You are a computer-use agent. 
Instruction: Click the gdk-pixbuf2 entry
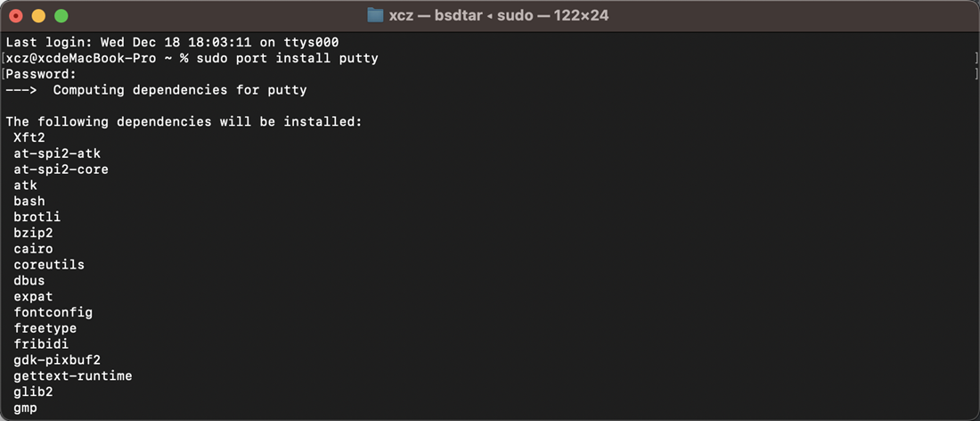pyautogui.click(x=57, y=360)
